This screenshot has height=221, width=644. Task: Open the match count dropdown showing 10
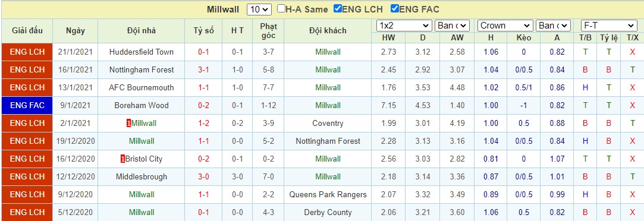pyautogui.click(x=259, y=10)
